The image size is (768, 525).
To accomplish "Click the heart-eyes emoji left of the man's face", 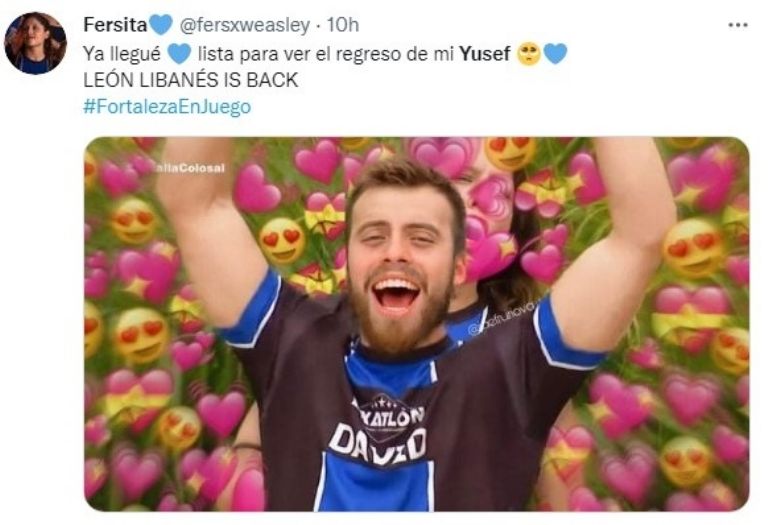I will tap(282, 240).
